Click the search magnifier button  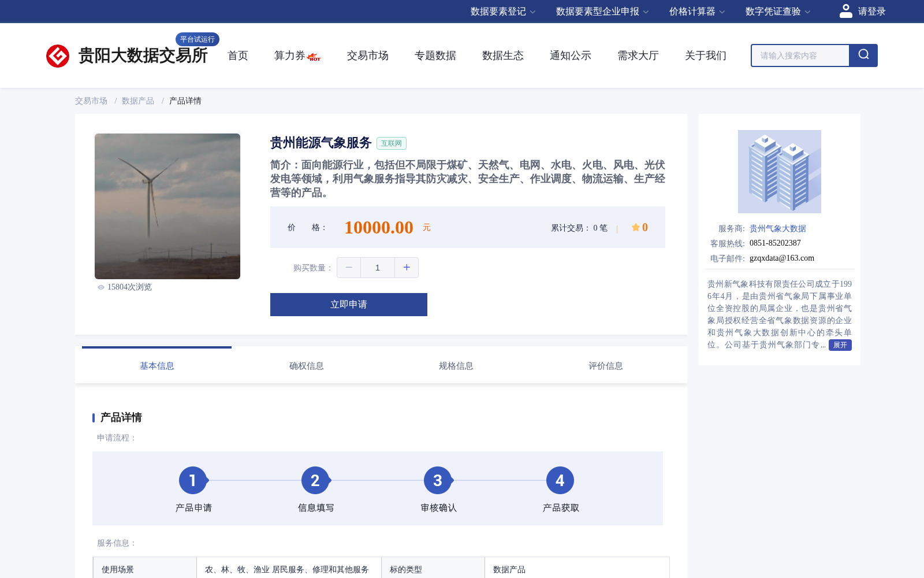click(863, 55)
